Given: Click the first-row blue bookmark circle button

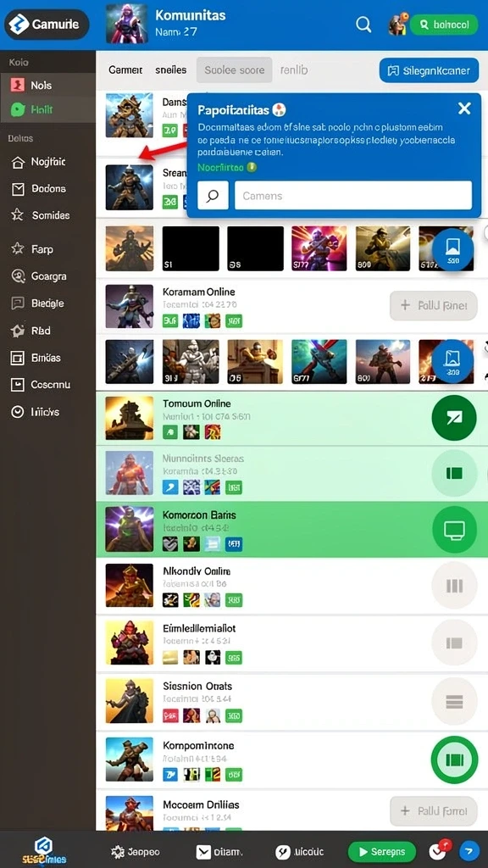Looking at the screenshot, I should [x=453, y=249].
